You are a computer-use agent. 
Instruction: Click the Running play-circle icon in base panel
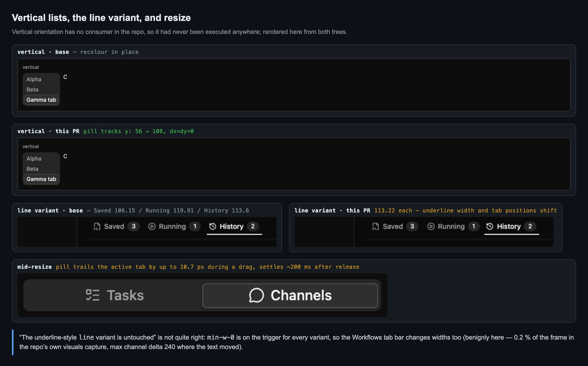click(x=152, y=226)
